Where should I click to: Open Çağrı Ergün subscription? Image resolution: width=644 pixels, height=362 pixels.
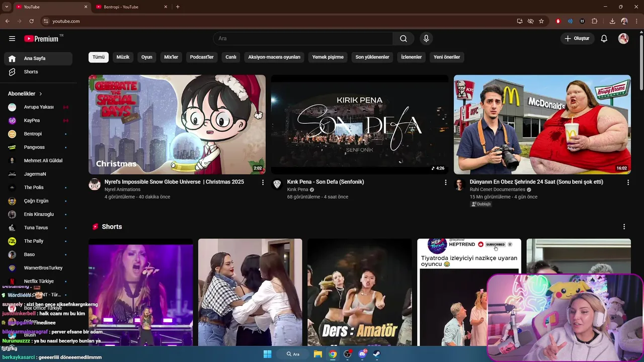[x=38, y=201]
